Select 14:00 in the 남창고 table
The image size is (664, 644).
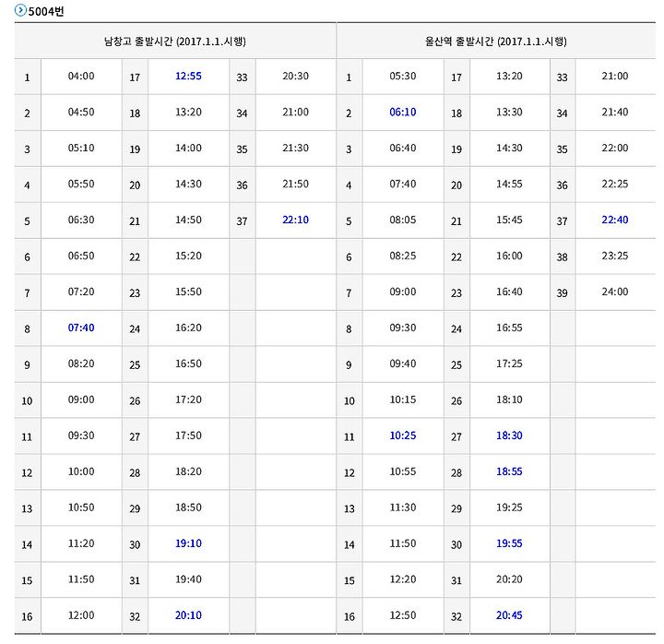(x=188, y=149)
